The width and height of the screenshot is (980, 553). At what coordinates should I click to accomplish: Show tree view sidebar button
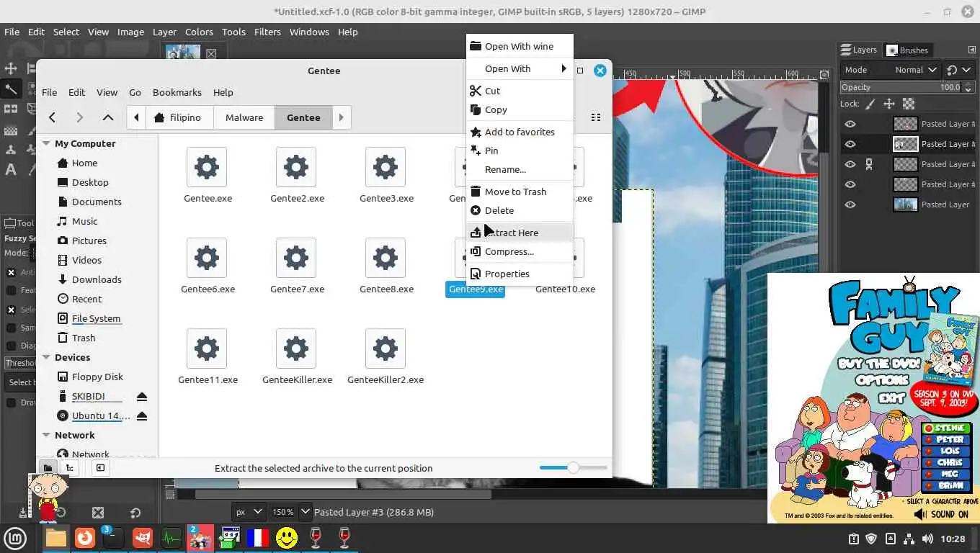pos(69,468)
